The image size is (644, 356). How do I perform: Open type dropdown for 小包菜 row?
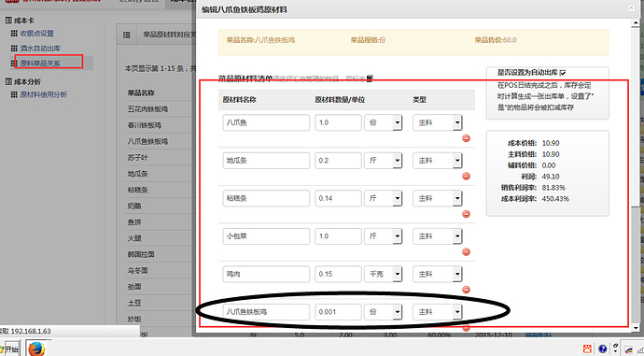pos(457,236)
